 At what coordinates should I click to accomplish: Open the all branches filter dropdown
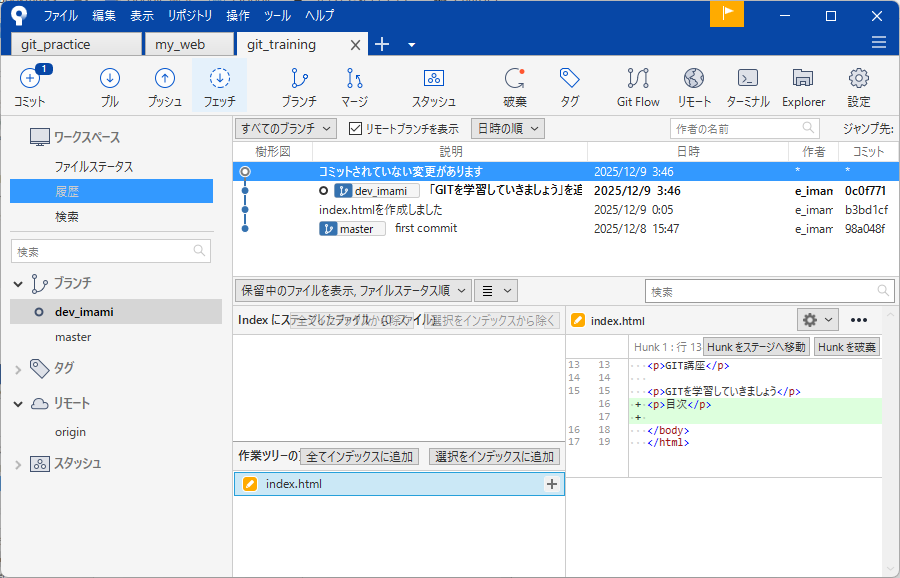pos(288,128)
